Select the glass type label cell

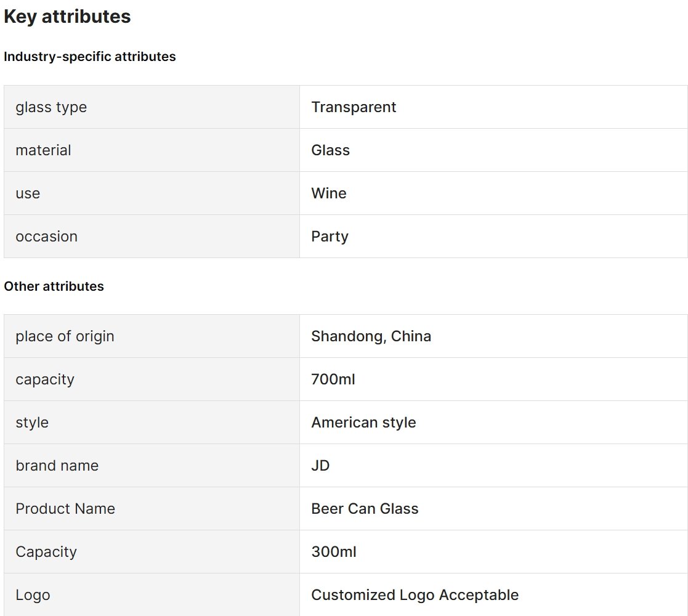(152, 107)
